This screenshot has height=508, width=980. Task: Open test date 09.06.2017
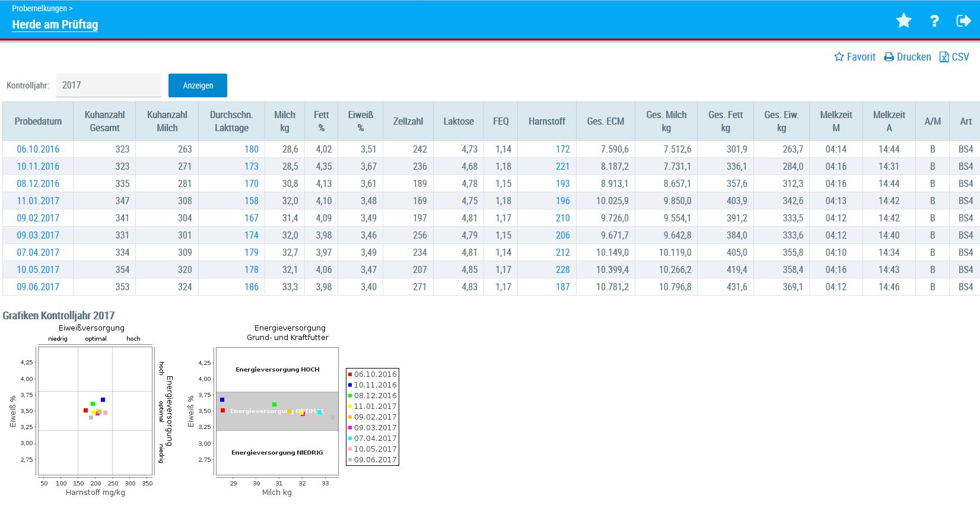click(x=38, y=287)
